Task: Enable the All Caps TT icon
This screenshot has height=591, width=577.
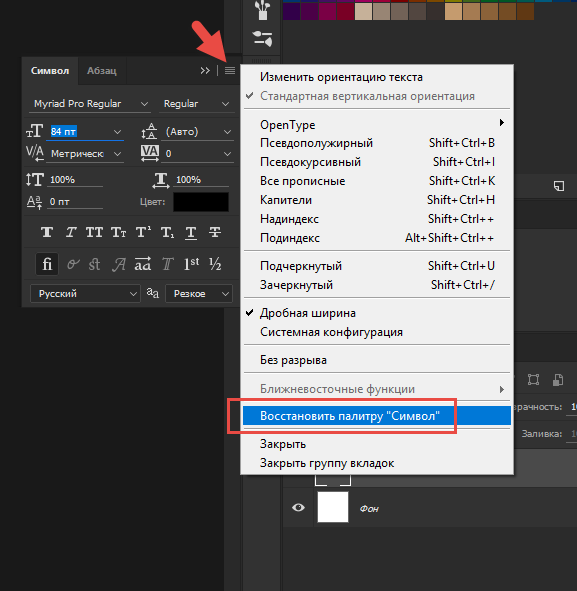Action: (x=94, y=232)
